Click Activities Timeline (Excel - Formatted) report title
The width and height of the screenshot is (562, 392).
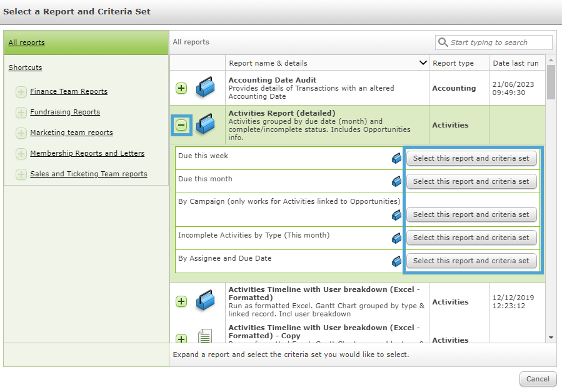(x=324, y=293)
